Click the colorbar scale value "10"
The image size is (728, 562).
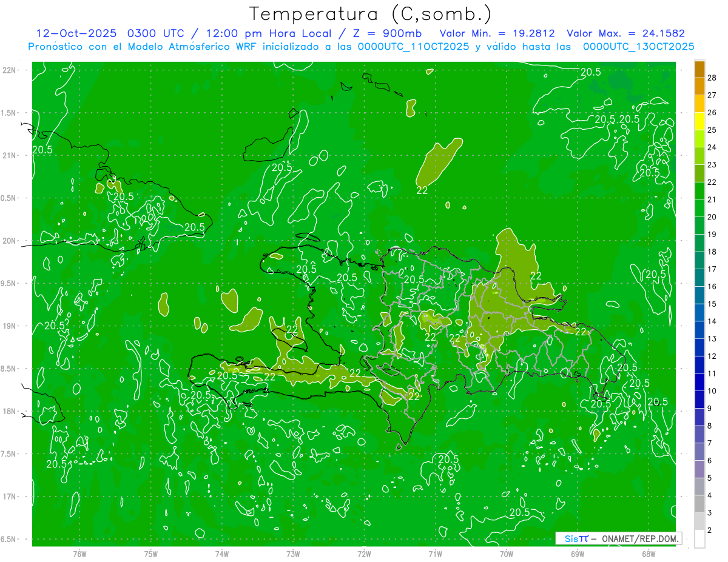(712, 391)
